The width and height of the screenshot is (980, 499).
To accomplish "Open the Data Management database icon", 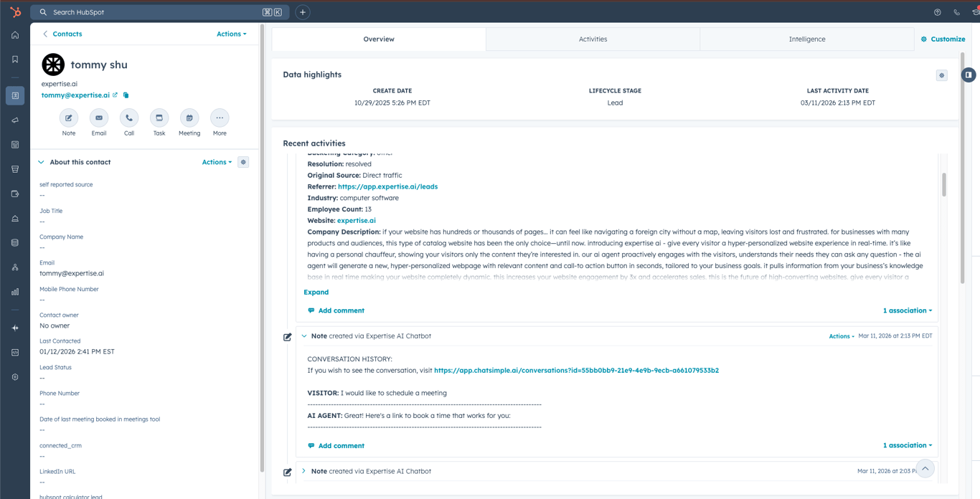I will click(15, 243).
